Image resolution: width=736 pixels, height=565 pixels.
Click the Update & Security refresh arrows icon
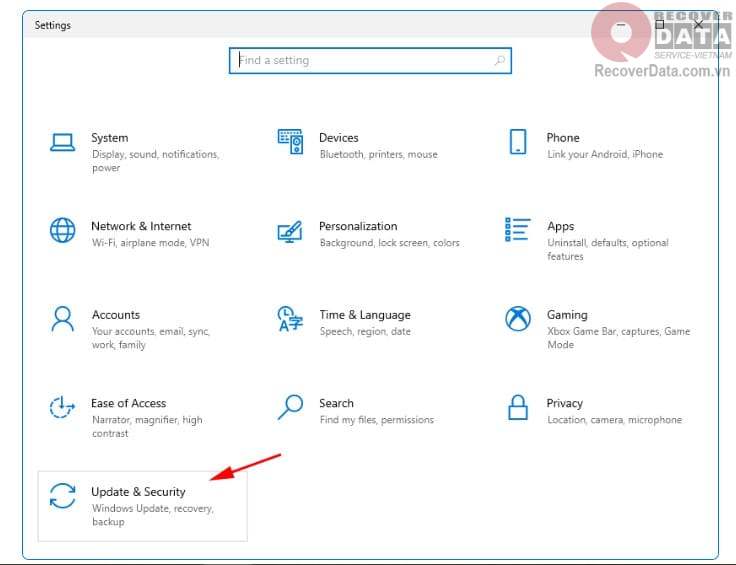point(62,496)
